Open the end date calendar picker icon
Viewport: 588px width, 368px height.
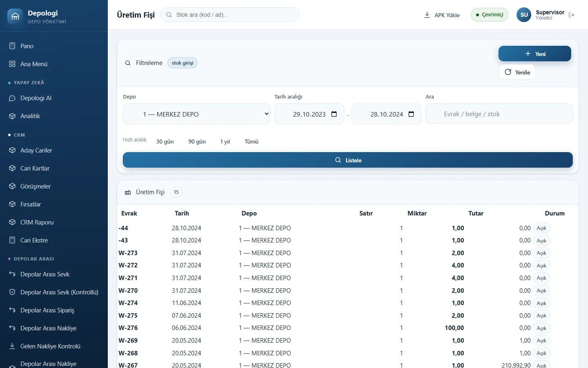(411, 114)
